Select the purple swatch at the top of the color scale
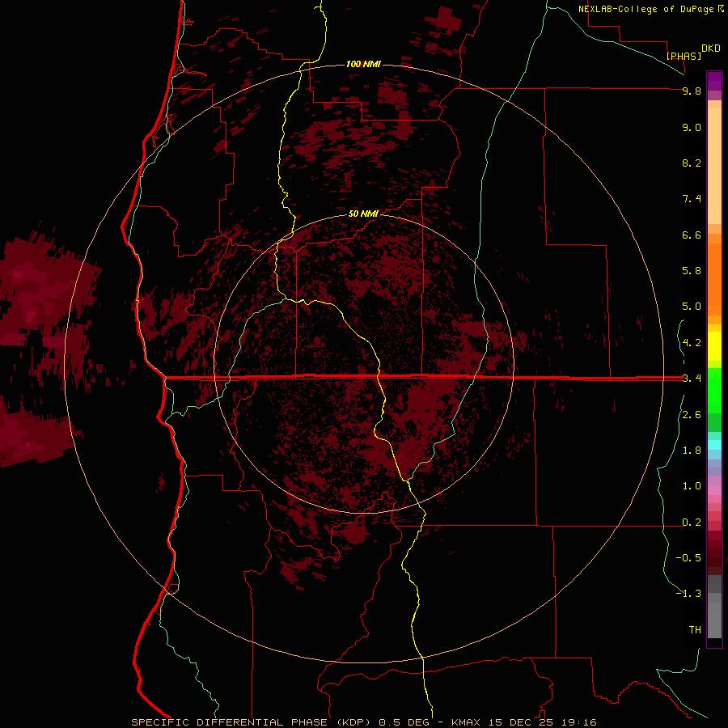The height and width of the screenshot is (728, 728). (x=714, y=81)
